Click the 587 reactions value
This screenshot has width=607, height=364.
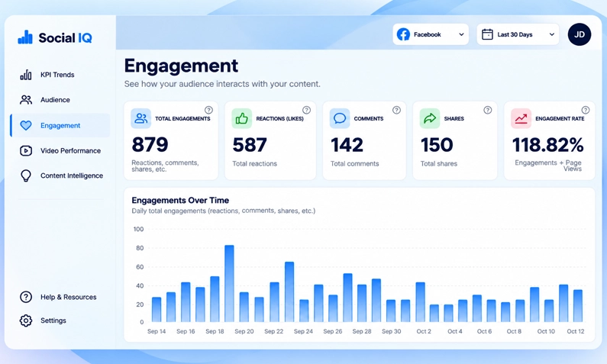pyautogui.click(x=250, y=145)
